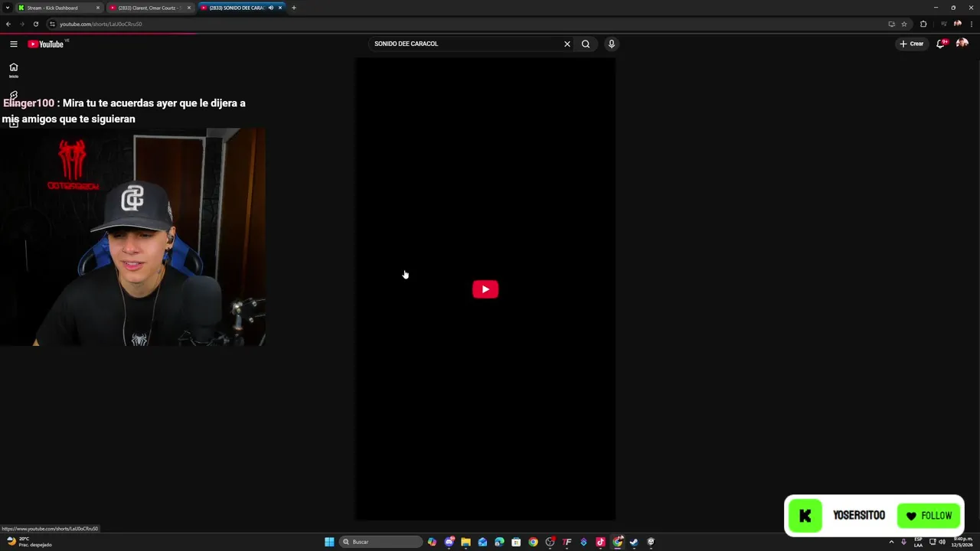Expand hidden system tray icons

pos(891,542)
